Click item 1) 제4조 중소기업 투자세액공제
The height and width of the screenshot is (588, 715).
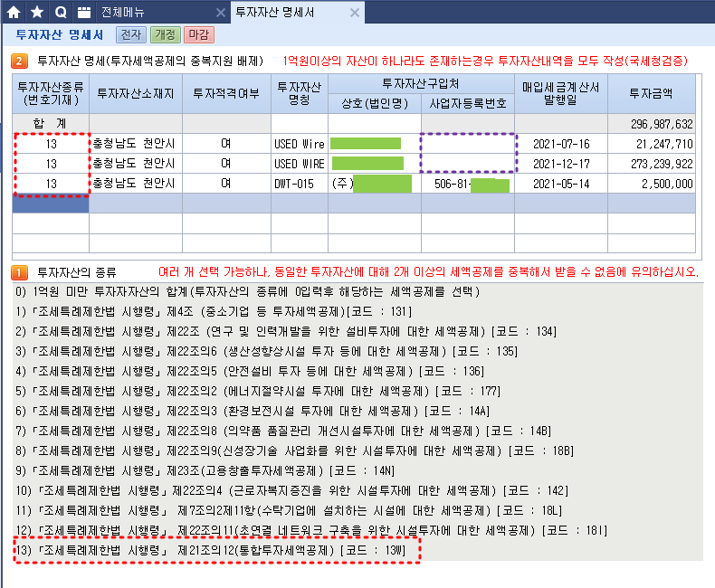click(x=214, y=312)
